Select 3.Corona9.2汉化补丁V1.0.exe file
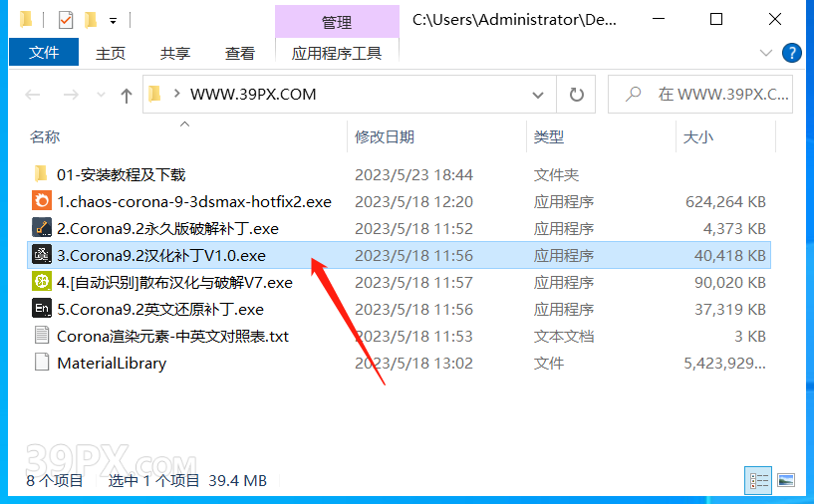The height and width of the screenshot is (504, 814). pos(161,255)
